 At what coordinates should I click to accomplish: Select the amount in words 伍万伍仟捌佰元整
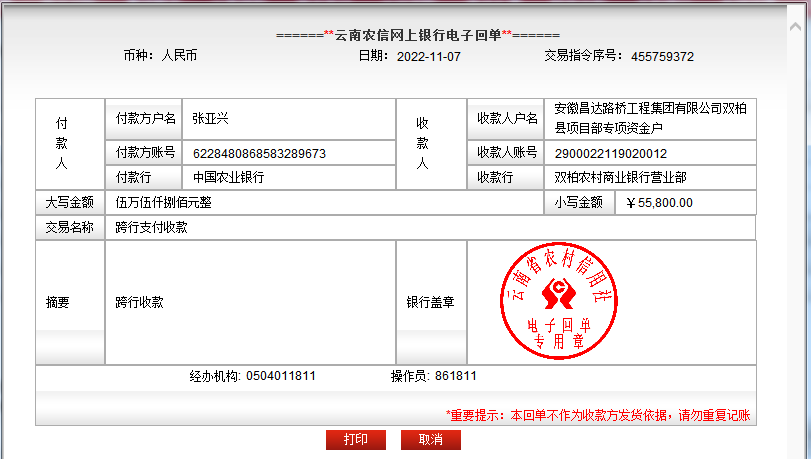163,202
